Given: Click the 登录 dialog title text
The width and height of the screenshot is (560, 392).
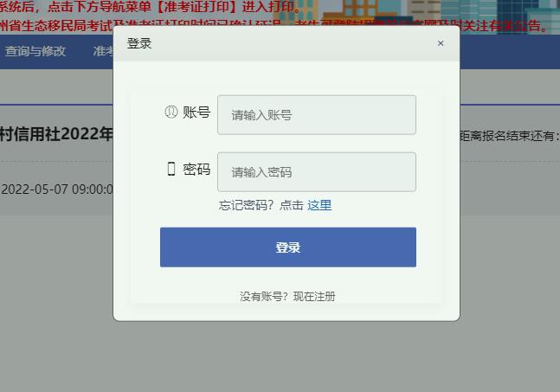Looking at the screenshot, I should coord(139,43).
